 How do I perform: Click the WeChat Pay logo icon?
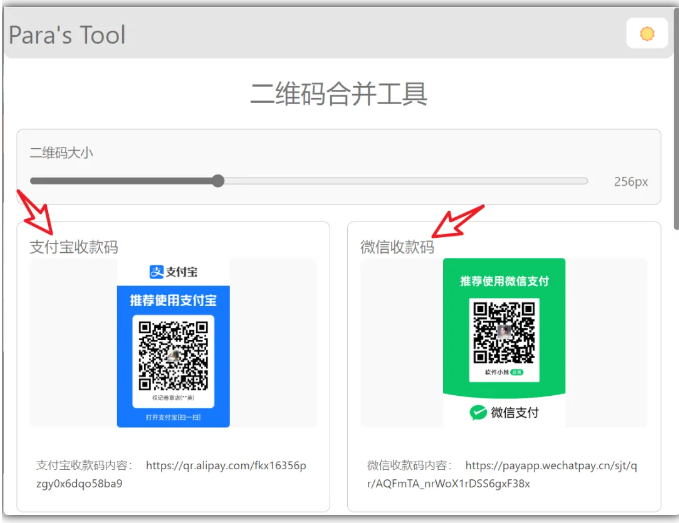[478, 413]
